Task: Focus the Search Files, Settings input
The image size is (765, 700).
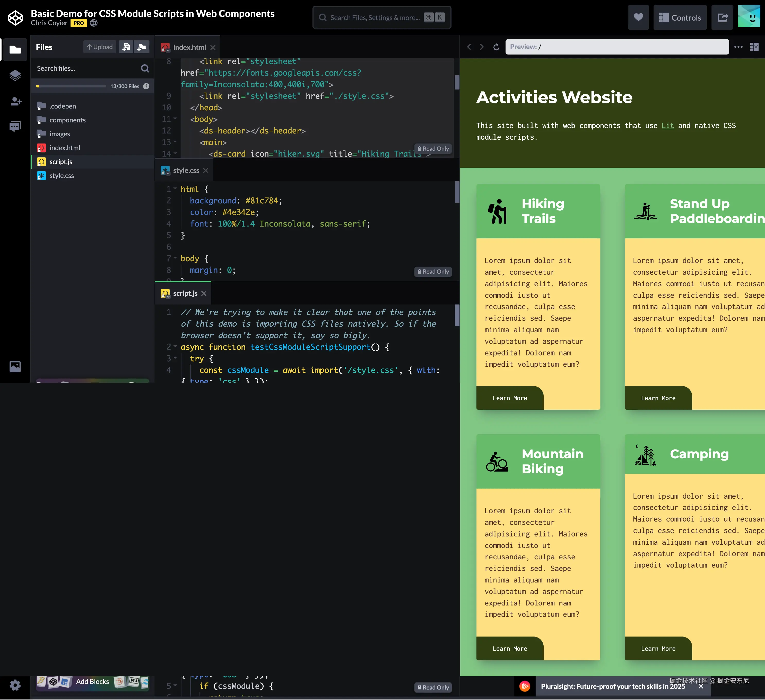Action: click(375, 18)
